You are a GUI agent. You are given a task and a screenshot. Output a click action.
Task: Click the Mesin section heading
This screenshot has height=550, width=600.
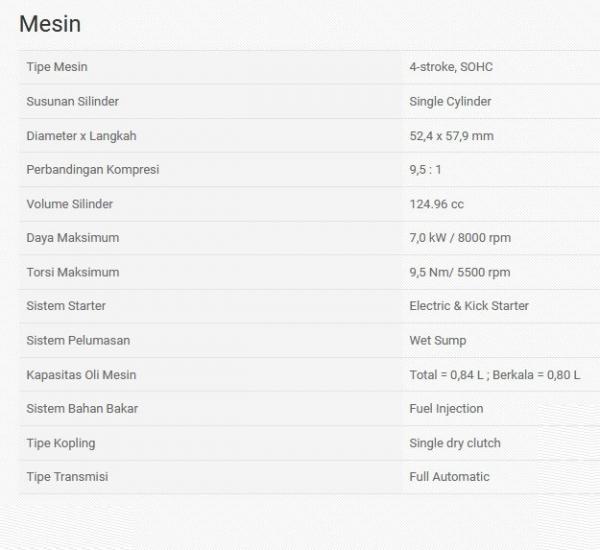[50, 24]
